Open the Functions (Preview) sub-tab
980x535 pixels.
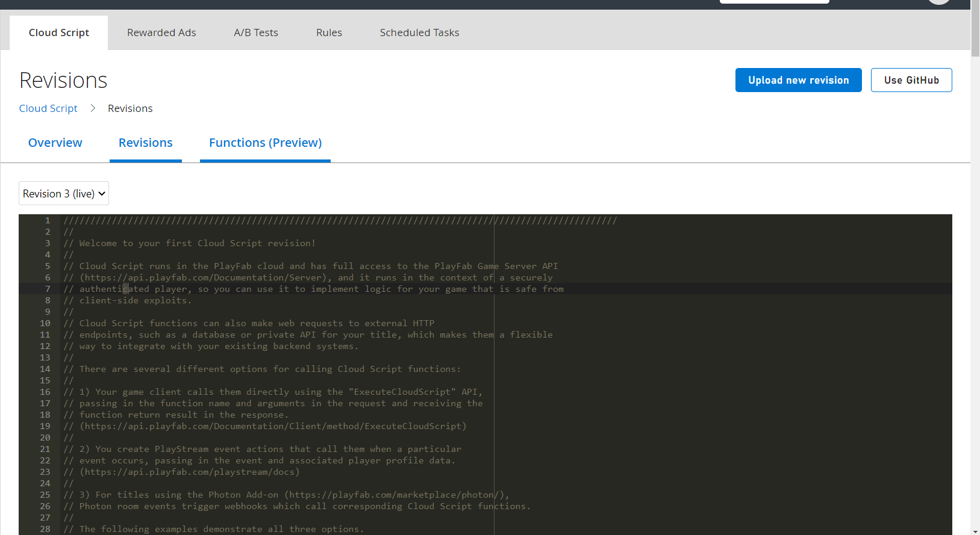265,143
